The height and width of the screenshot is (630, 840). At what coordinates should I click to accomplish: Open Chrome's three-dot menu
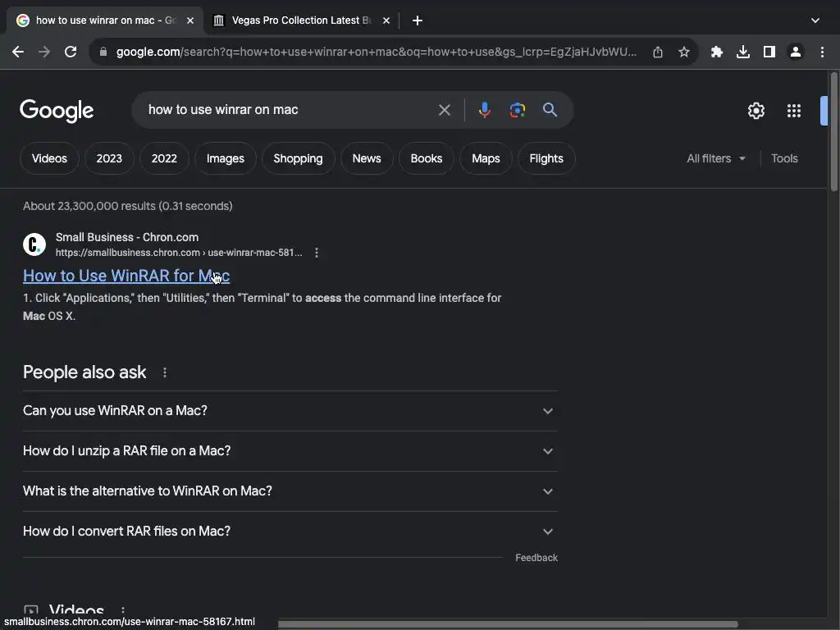(x=822, y=52)
